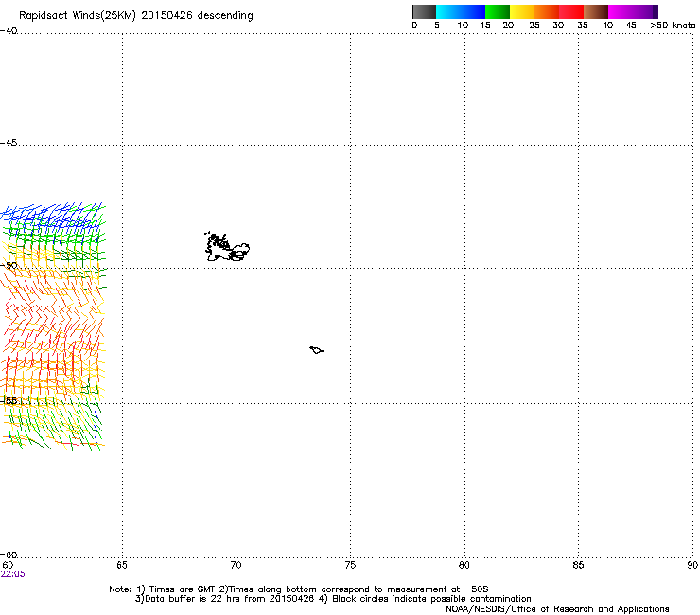Viewport: 700px width, 615px height.
Task: Click the purple time stamp 22:05
Action: click(x=13, y=574)
